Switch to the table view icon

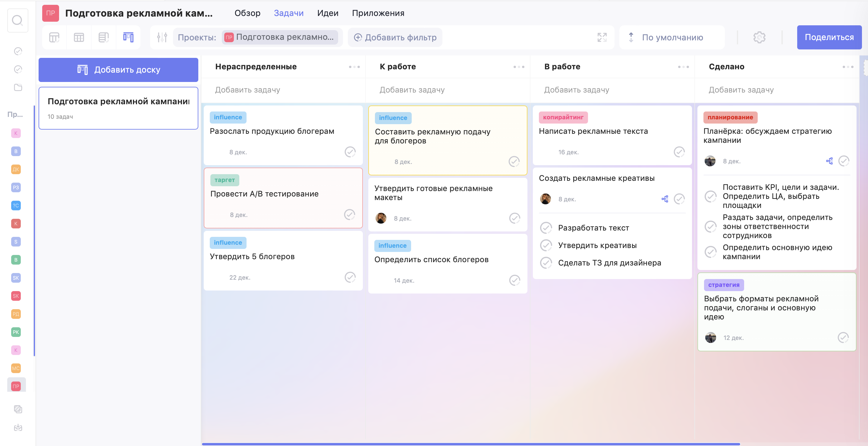coord(79,37)
